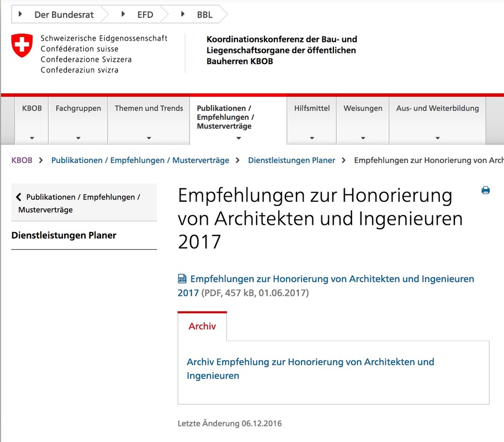Open the EFD top link

145,15
